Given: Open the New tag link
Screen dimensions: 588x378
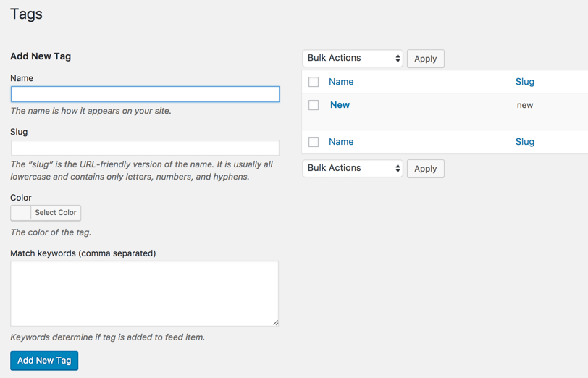Looking at the screenshot, I should point(340,105).
